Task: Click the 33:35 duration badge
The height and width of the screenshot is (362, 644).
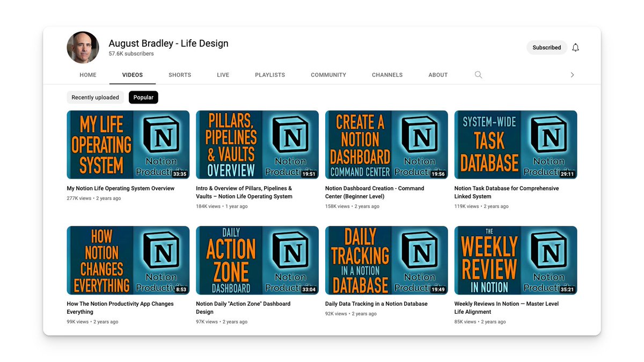Action: 180,174
